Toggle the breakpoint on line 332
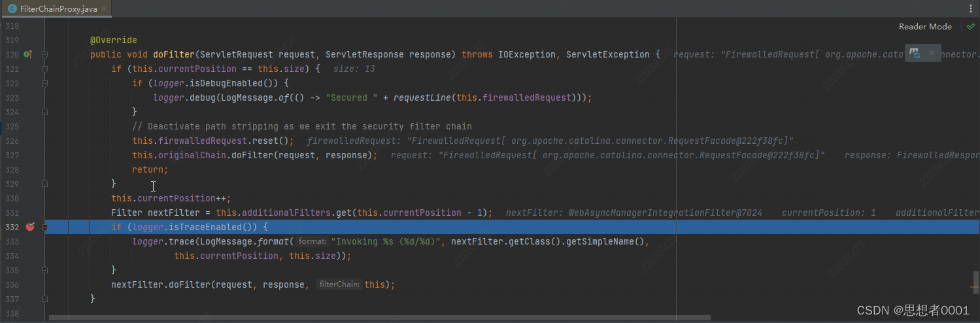The image size is (980, 323). 29,227
